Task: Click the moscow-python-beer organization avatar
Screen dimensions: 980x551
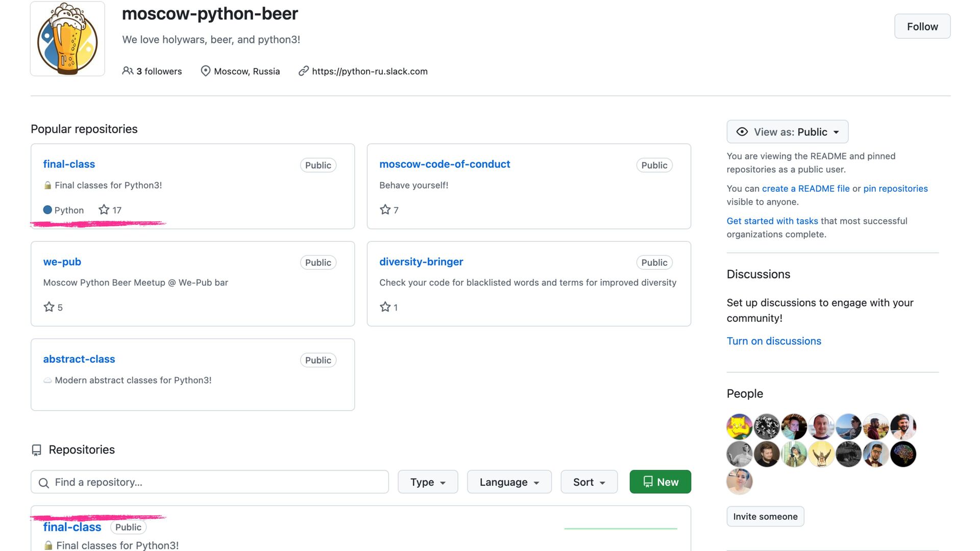Action: [67, 39]
